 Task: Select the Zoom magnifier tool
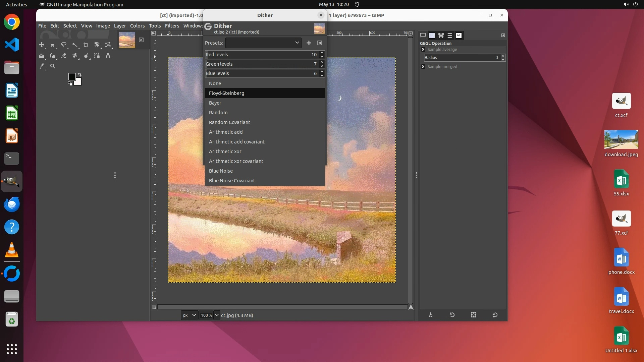(x=53, y=66)
